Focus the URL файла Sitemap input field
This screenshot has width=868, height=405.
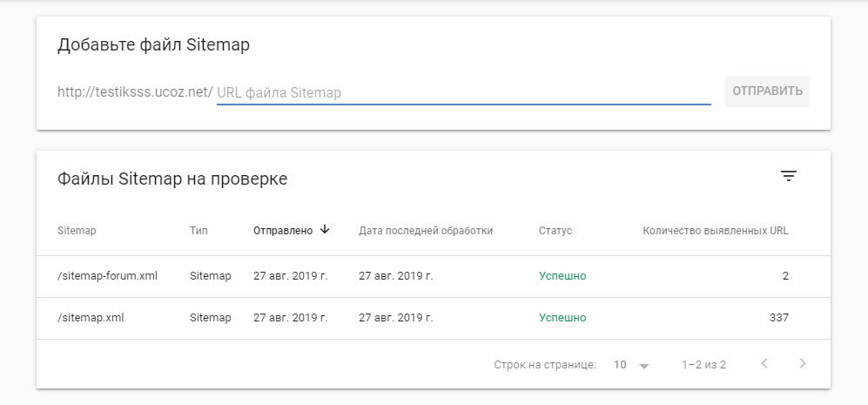(x=463, y=92)
